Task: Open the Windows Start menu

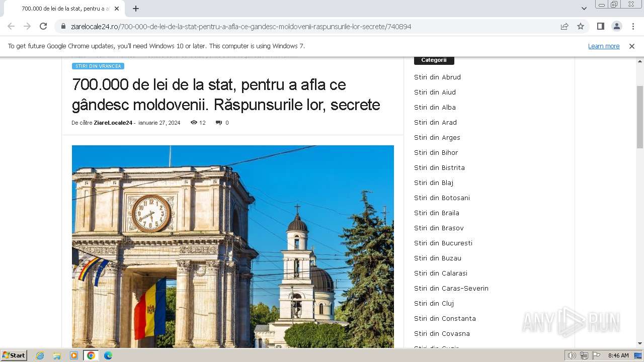Action: coord(14,355)
